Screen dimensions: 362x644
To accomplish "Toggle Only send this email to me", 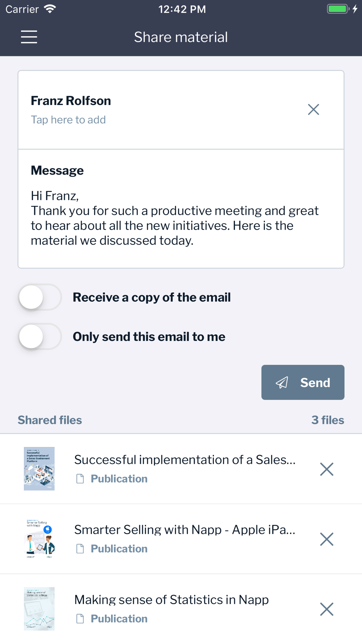I will (40, 336).
